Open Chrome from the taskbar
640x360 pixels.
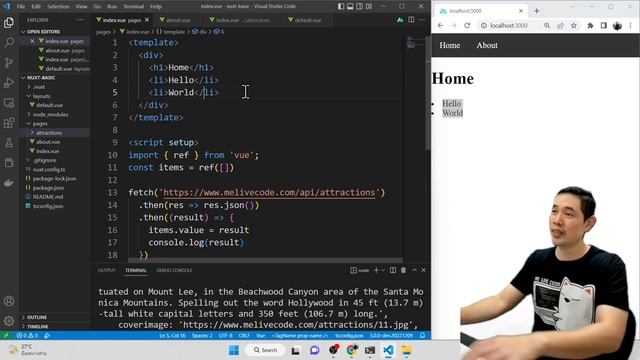tap(352, 350)
